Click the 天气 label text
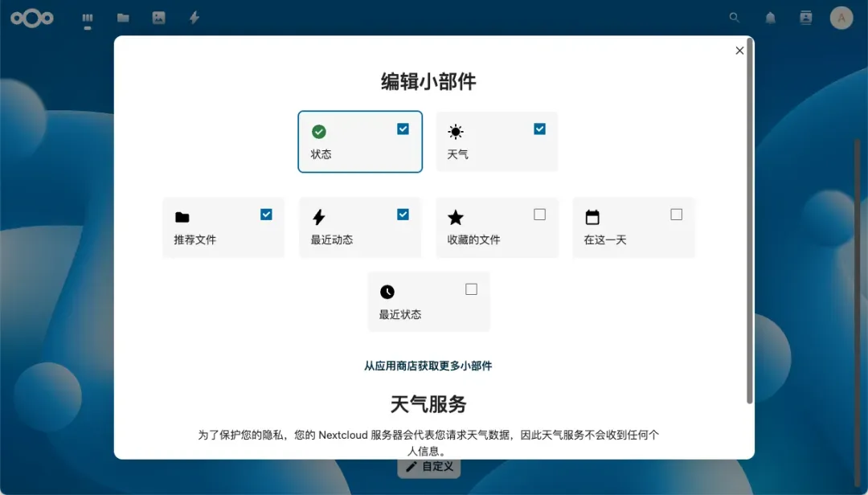This screenshot has height=495, width=868. click(x=458, y=154)
